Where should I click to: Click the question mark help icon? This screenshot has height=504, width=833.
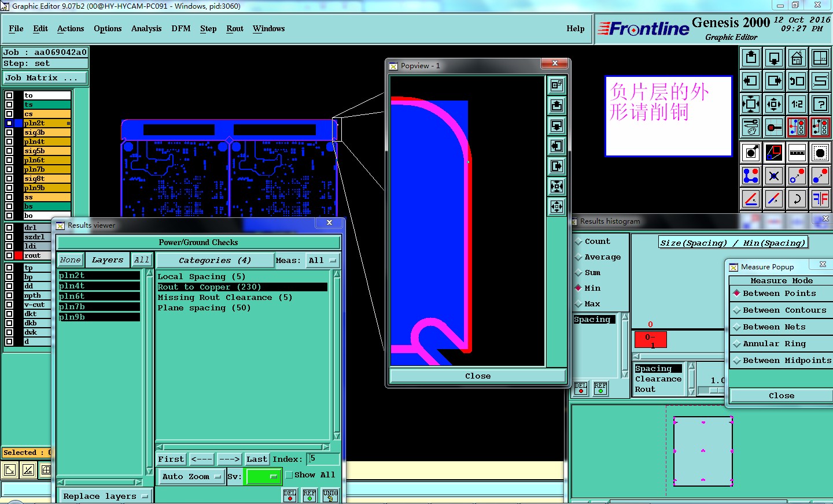(x=820, y=104)
